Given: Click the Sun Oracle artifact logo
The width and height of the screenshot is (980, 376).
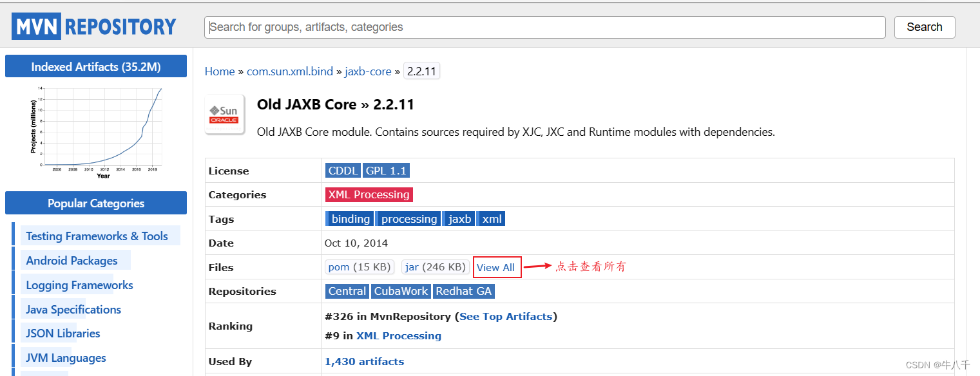Looking at the screenshot, I should pos(224,115).
